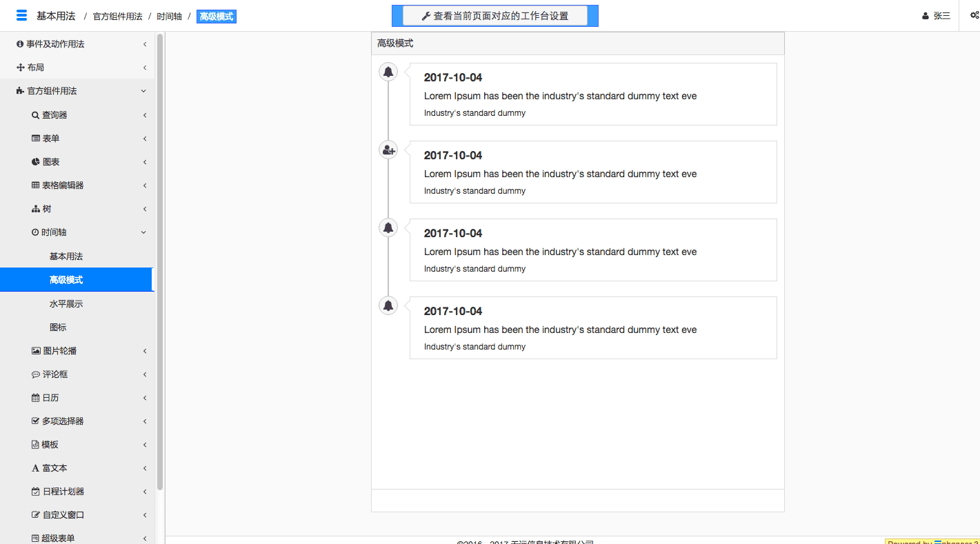The image size is (980, 544).
Task: Click the 官方组件用法 breadcrumb link
Action: tap(117, 17)
